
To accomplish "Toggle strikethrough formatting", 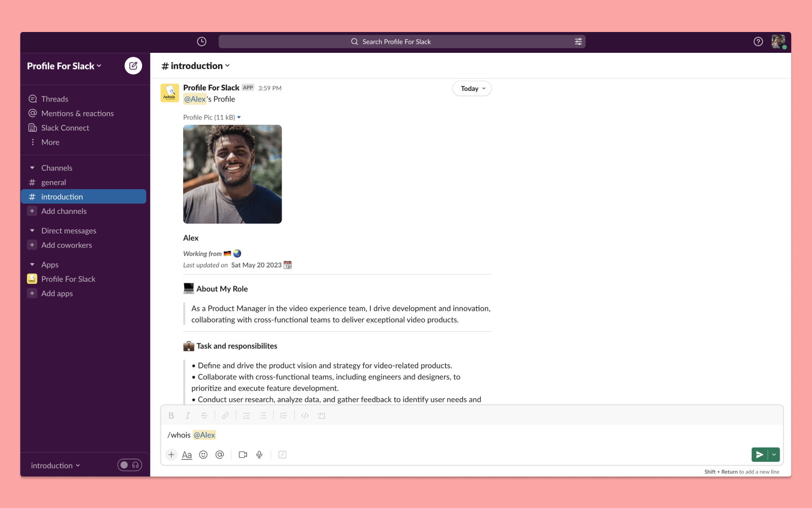I will (x=204, y=416).
